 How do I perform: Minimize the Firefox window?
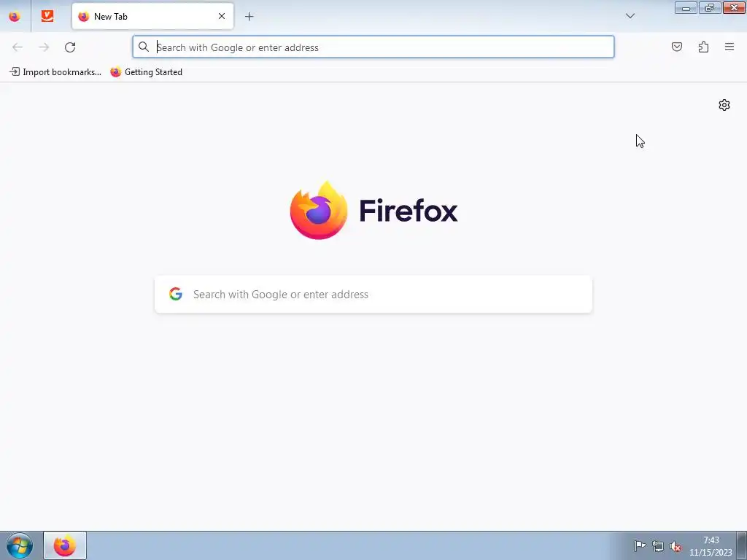[686, 8]
